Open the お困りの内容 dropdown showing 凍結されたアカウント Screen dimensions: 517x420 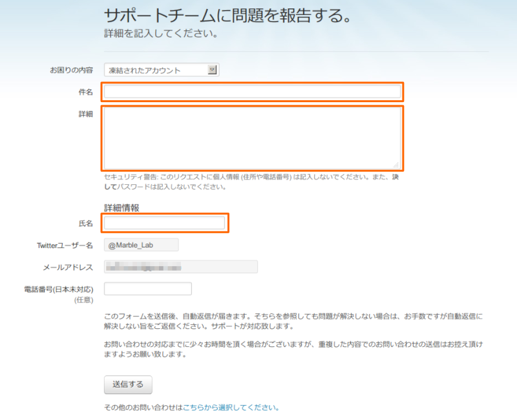pos(156,70)
